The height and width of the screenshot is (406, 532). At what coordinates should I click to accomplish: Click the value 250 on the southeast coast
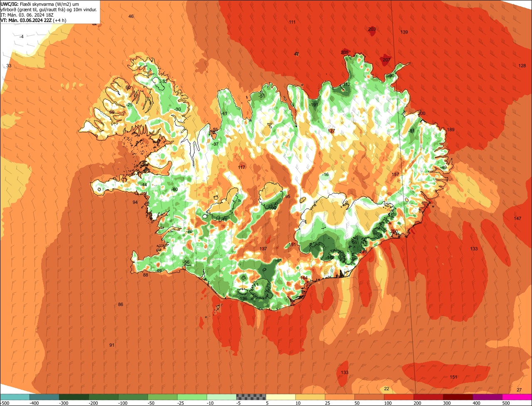[394, 231]
